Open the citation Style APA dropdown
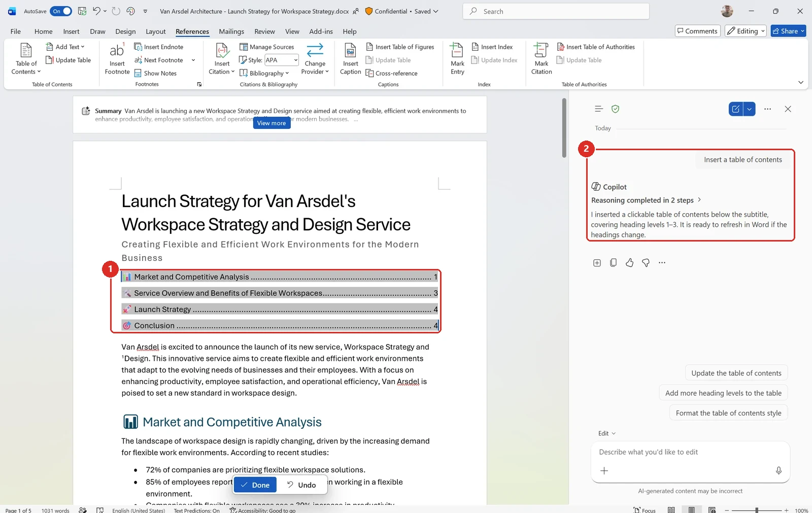Viewport: 812px width, 513px height. coord(295,60)
